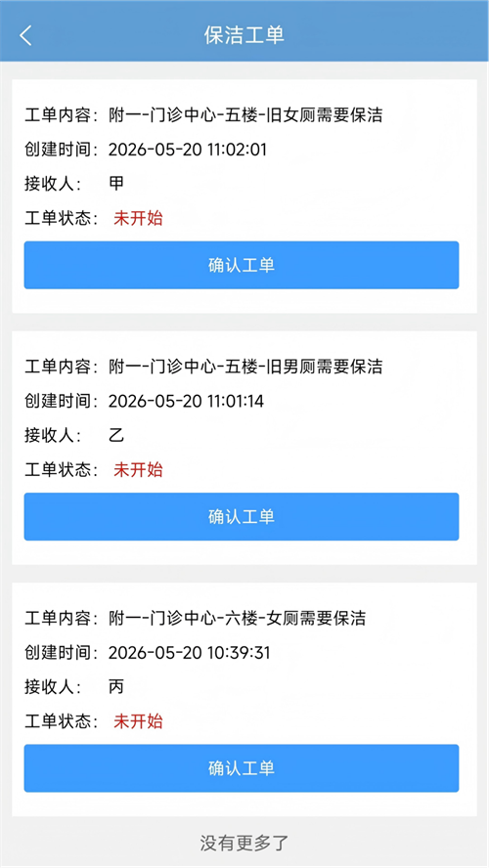Confirm the 旧女厕 work order
The width and height of the screenshot is (489, 868).
(x=241, y=265)
